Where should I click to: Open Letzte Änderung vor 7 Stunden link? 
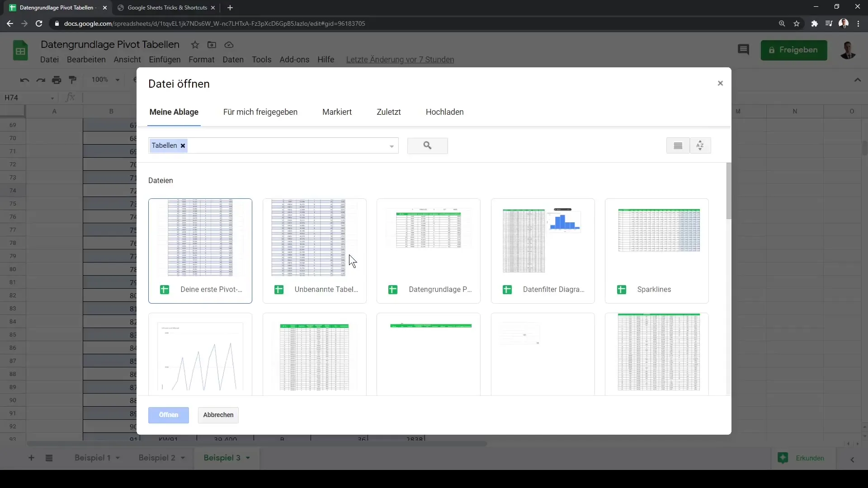(x=400, y=60)
